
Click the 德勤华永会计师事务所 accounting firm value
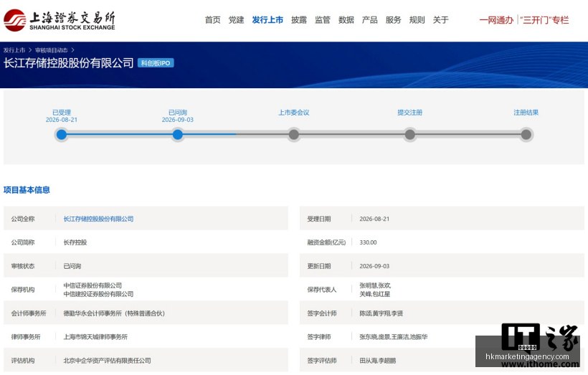[114, 313]
